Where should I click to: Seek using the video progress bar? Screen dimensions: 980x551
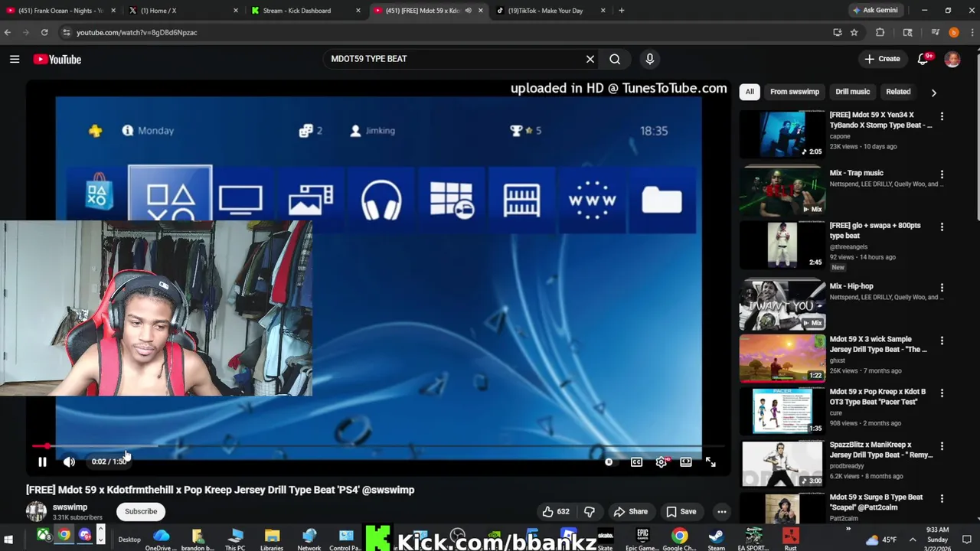coord(378,445)
